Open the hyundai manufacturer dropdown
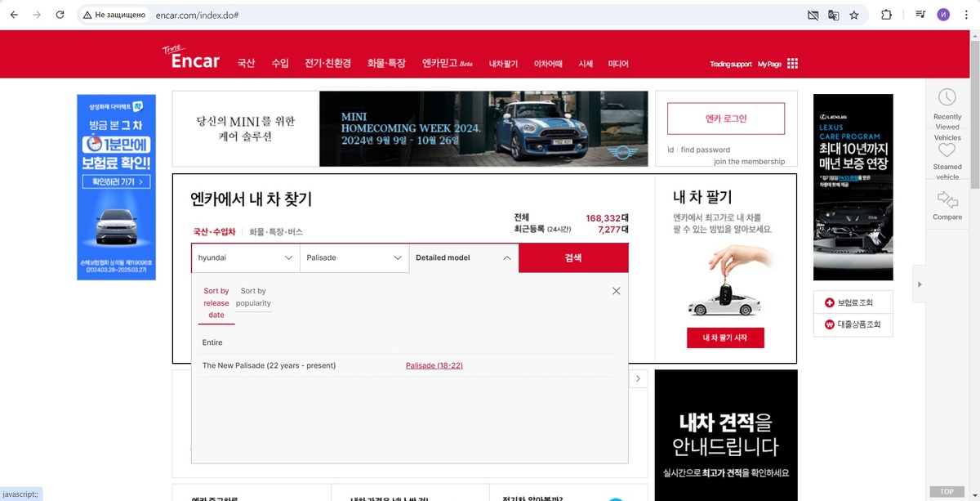This screenshot has height=501, width=980. click(246, 257)
